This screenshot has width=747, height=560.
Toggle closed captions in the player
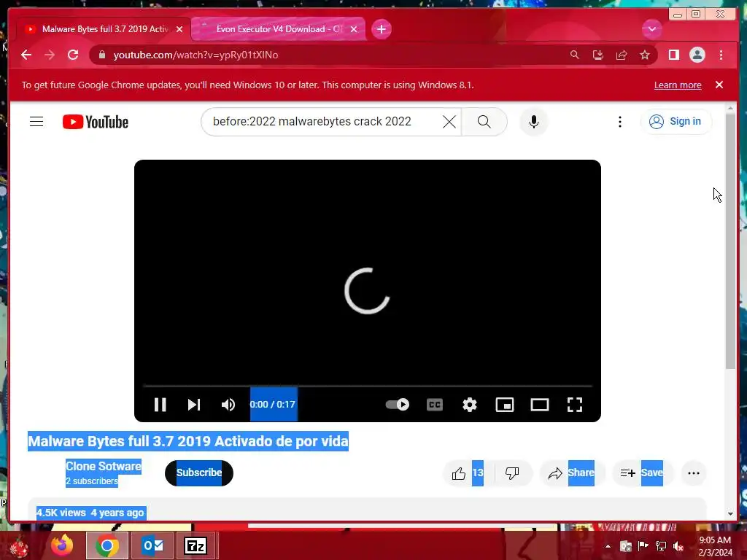click(435, 405)
